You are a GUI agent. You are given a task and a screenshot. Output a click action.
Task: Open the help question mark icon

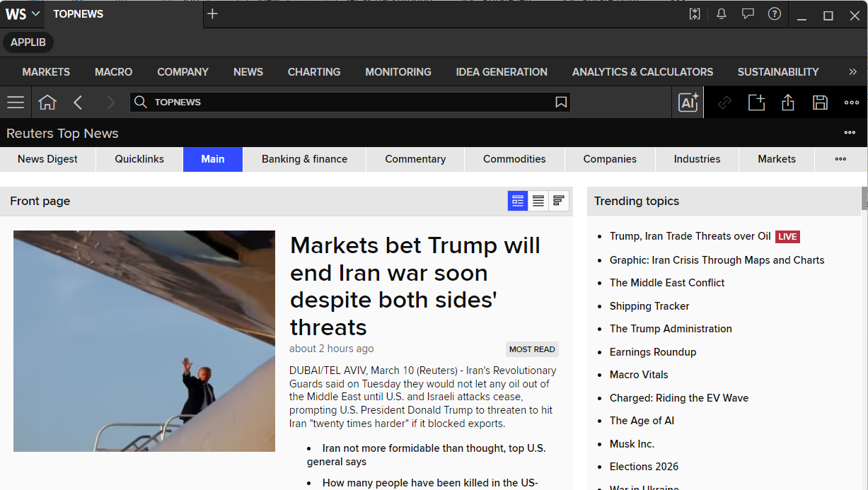coord(775,14)
